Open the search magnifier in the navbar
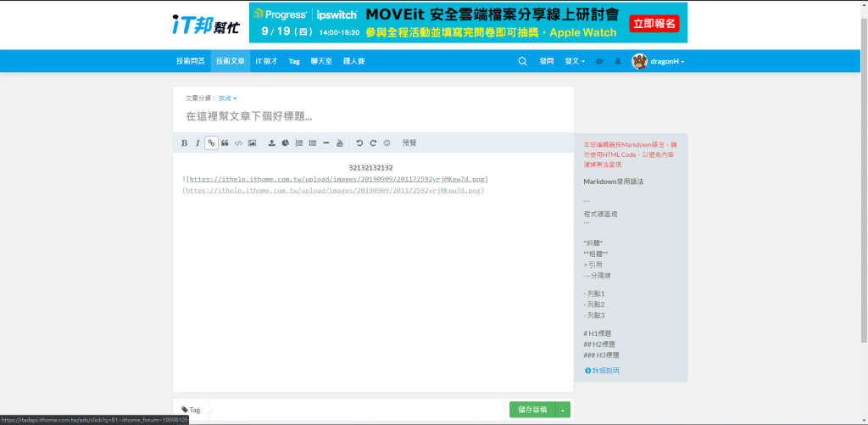The image size is (868, 425). pyautogui.click(x=522, y=62)
